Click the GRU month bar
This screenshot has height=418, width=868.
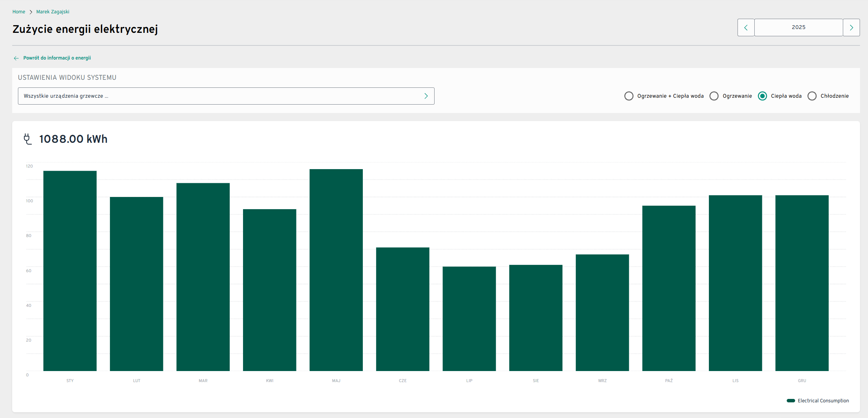point(802,283)
